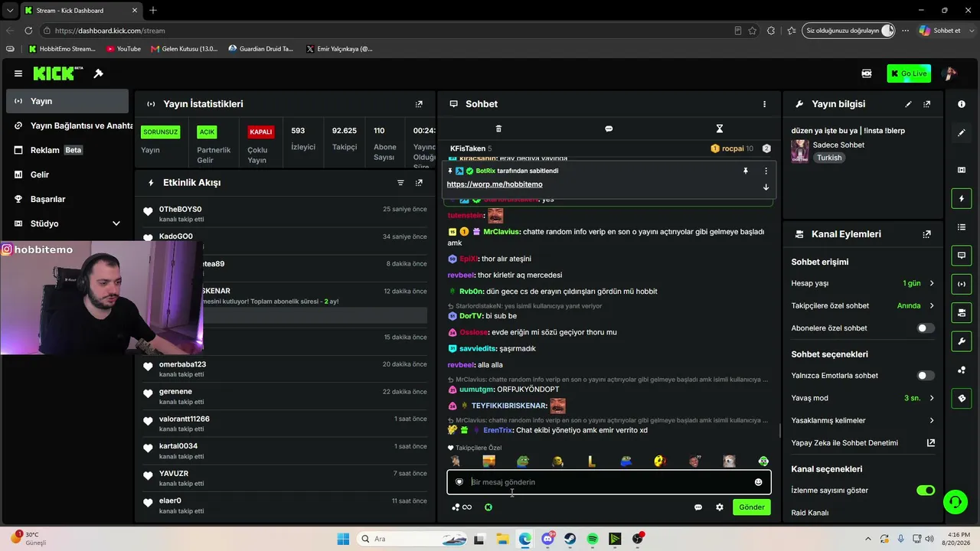Viewport: 980px width, 551px height.
Task: Click the hourglass icon in the chat toolbar
Action: pyautogui.click(x=719, y=129)
